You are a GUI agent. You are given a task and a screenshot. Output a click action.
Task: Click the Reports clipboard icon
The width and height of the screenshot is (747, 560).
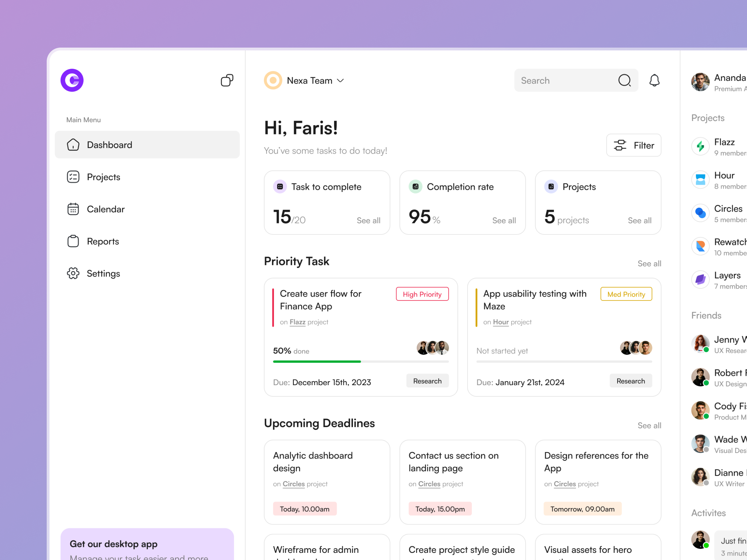pyautogui.click(x=73, y=241)
